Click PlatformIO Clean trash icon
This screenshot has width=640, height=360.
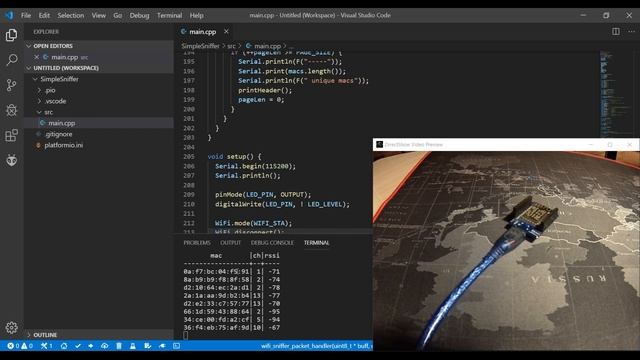[x=119, y=346]
